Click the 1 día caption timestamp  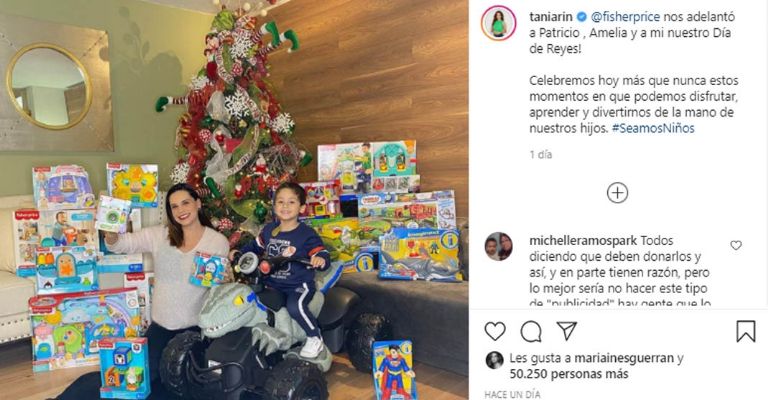[541, 155]
